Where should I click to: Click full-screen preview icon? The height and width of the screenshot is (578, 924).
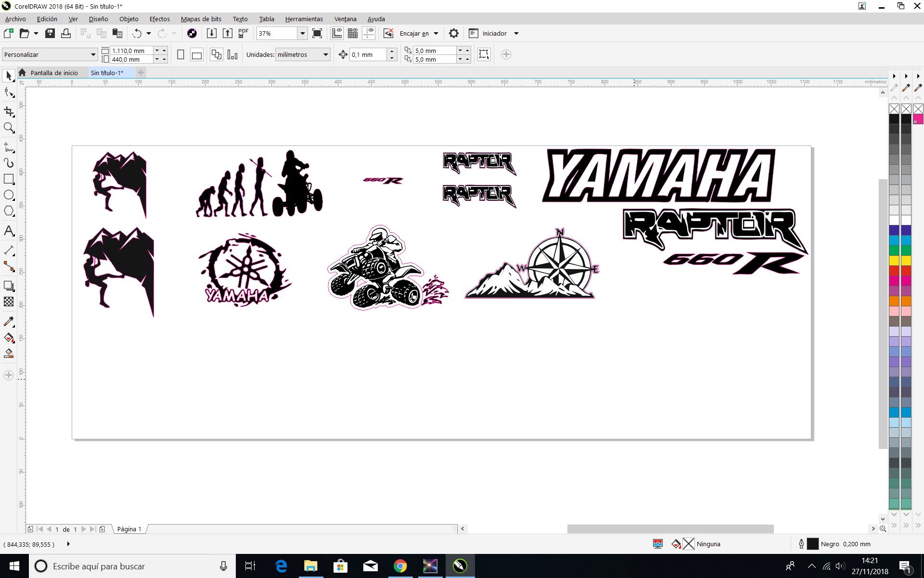[x=317, y=33]
